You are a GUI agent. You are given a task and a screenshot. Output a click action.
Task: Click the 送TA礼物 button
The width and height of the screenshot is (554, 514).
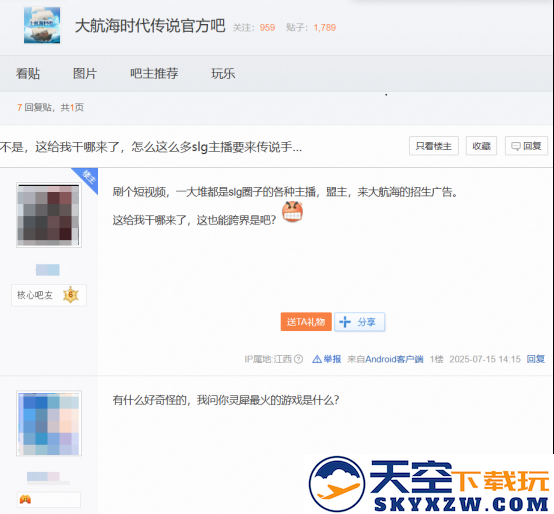pos(306,321)
